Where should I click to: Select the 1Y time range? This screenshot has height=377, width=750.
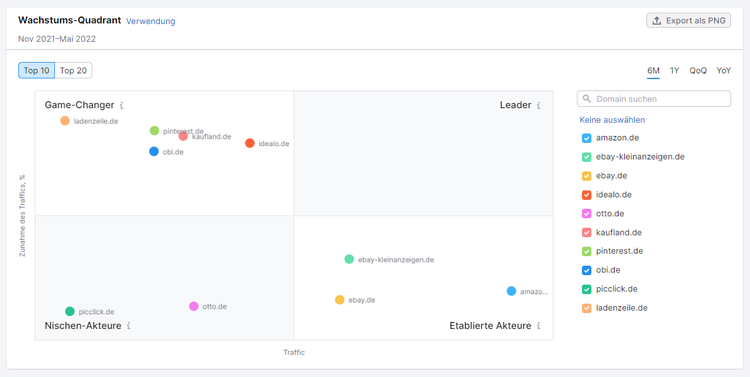(x=674, y=71)
